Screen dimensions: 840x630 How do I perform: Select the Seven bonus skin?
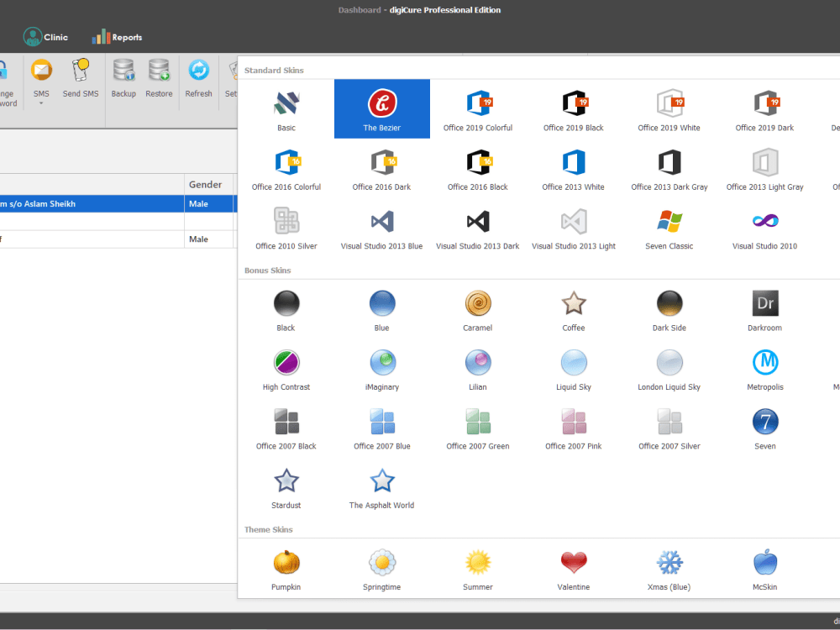(764, 428)
